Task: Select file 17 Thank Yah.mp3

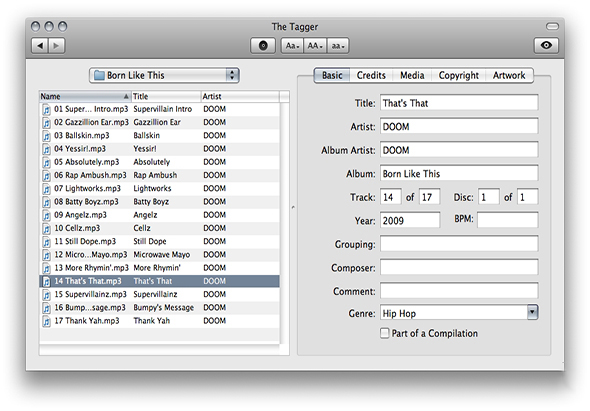Action: (160, 321)
